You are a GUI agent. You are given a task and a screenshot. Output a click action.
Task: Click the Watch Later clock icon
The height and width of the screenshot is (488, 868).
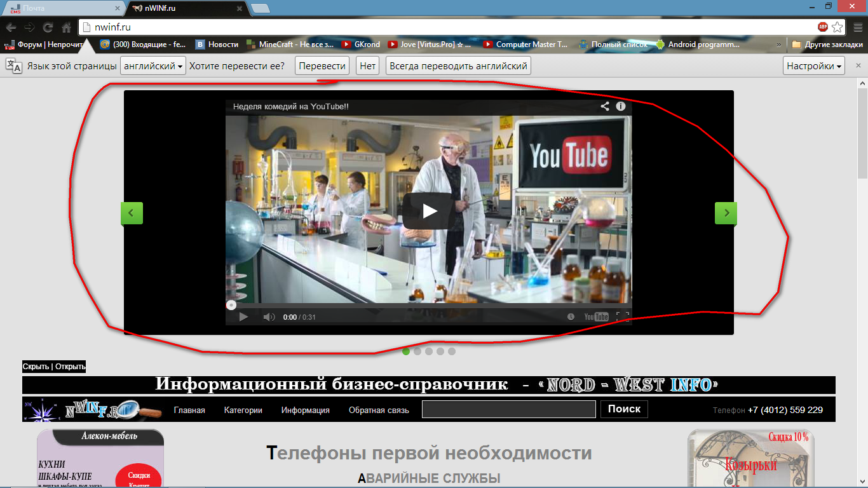[x=571, y=317]
